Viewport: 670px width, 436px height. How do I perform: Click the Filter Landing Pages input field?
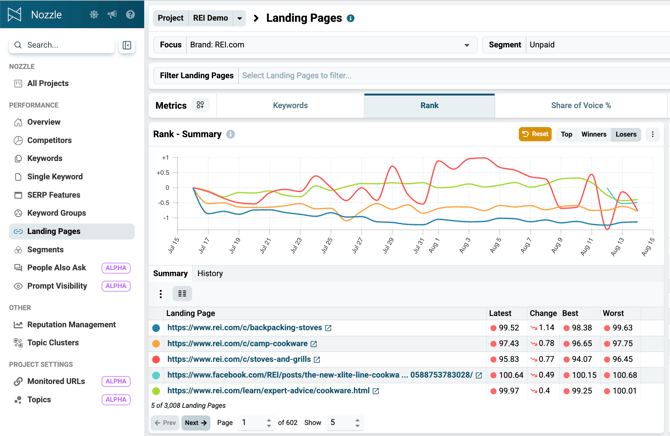(x=453, y=76)
